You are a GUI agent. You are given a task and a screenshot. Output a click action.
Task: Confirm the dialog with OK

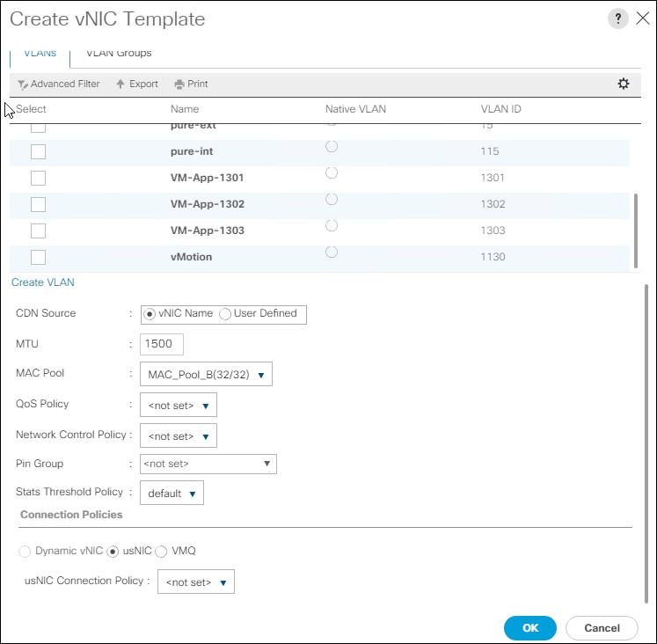click(530, 628)
